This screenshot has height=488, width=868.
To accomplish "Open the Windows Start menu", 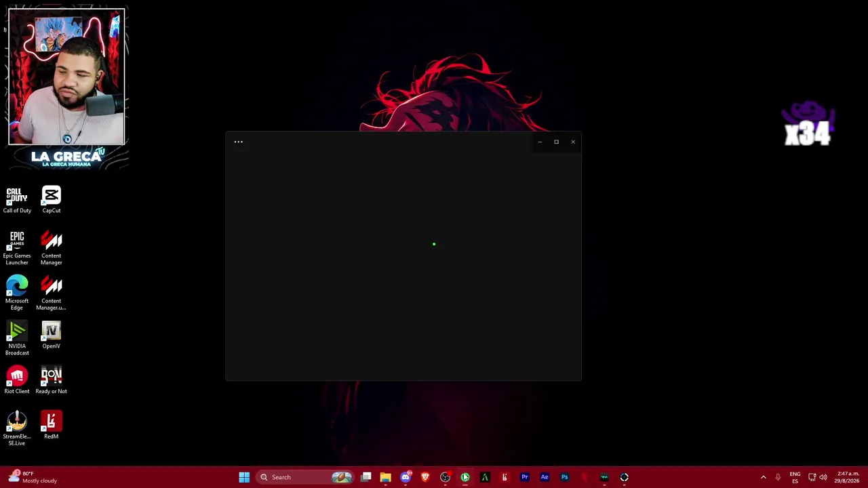I will click(244, 477).
